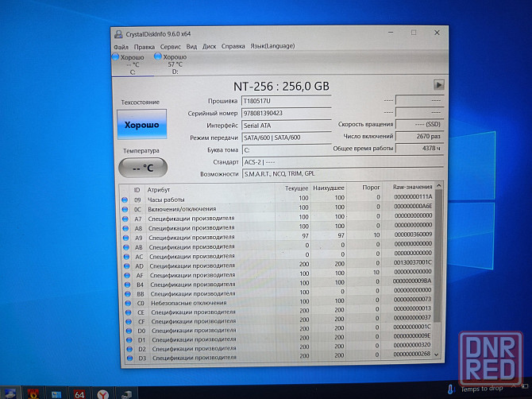Image resolution: width=532 pixels, height=399 pixels.
Task: Click the status dot for attribute AD
Action: [x=127, y=266]
